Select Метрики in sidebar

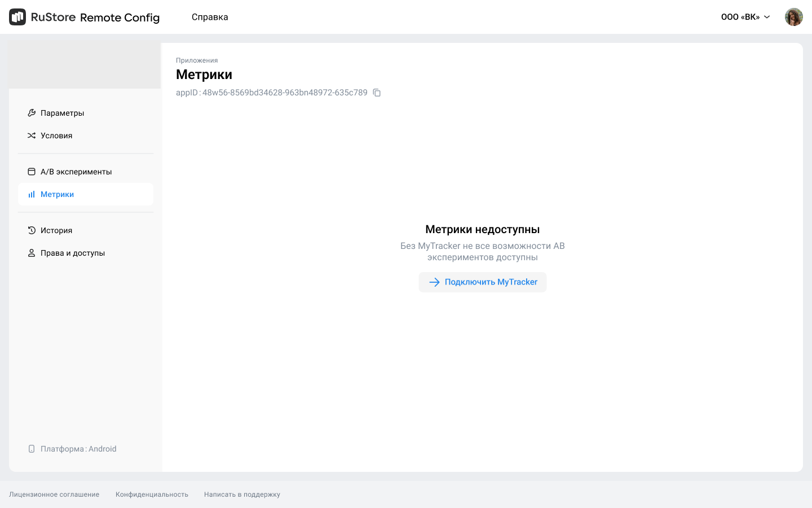pyautogui.click(x=86, y=194)
